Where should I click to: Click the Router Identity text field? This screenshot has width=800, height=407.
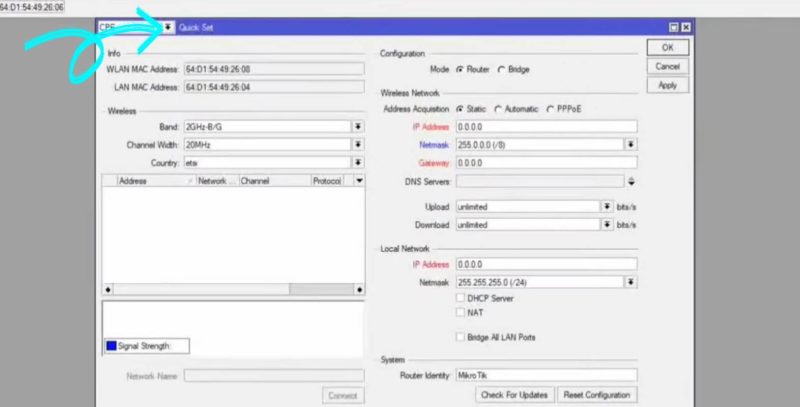click(546, 375)
